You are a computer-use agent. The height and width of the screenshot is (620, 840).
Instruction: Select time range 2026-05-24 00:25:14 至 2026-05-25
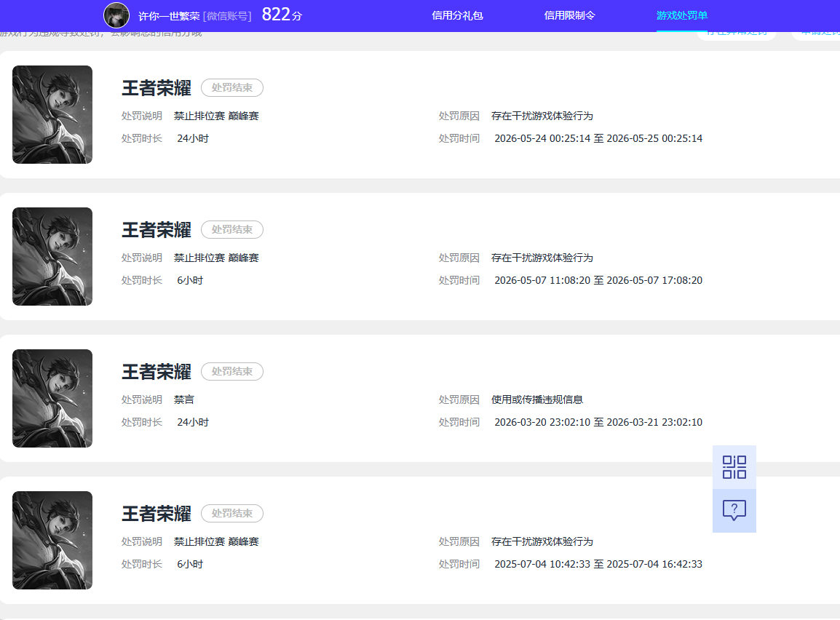(598, 139)
